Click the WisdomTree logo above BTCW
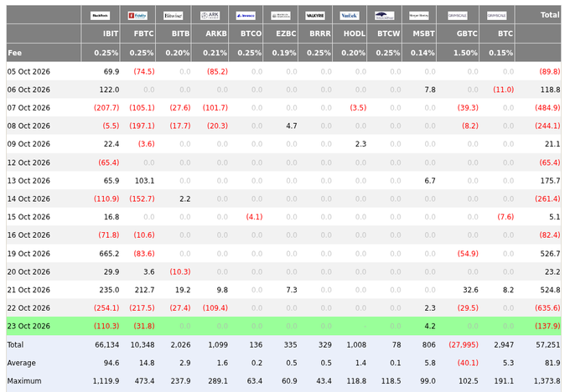570x392 pixels. [384, 16]
